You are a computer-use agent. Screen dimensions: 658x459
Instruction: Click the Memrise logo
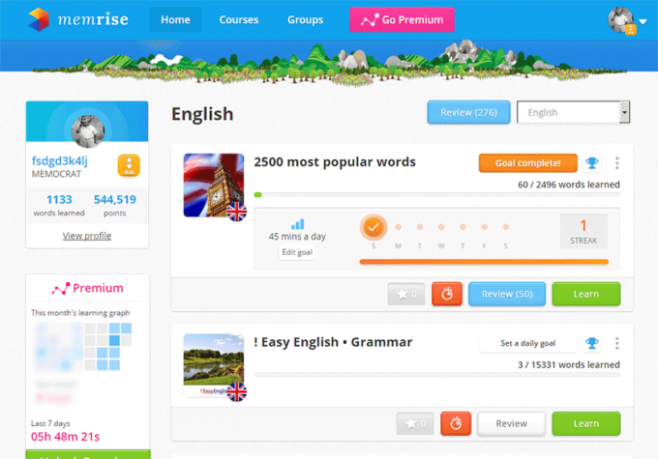pos(78,19)
